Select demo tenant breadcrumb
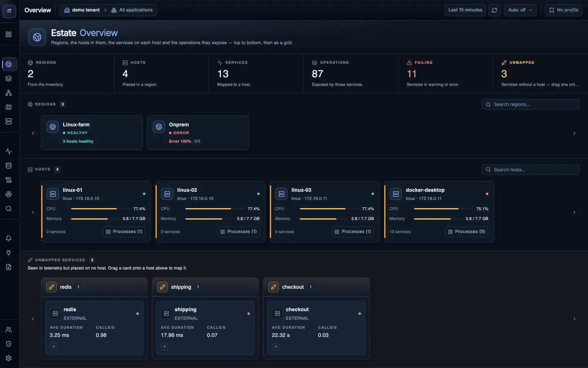Viewport: 588px width, 368px height. click(82, 10)
